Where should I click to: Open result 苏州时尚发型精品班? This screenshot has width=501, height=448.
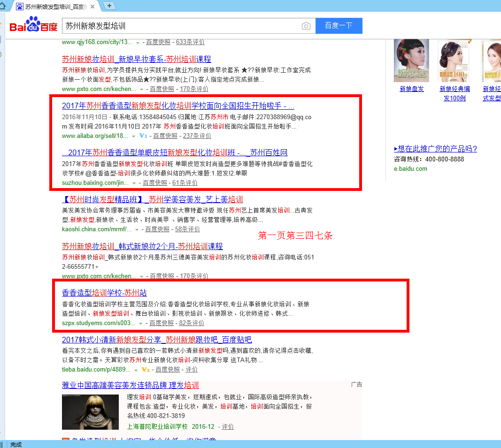click(x=153, y=199)
